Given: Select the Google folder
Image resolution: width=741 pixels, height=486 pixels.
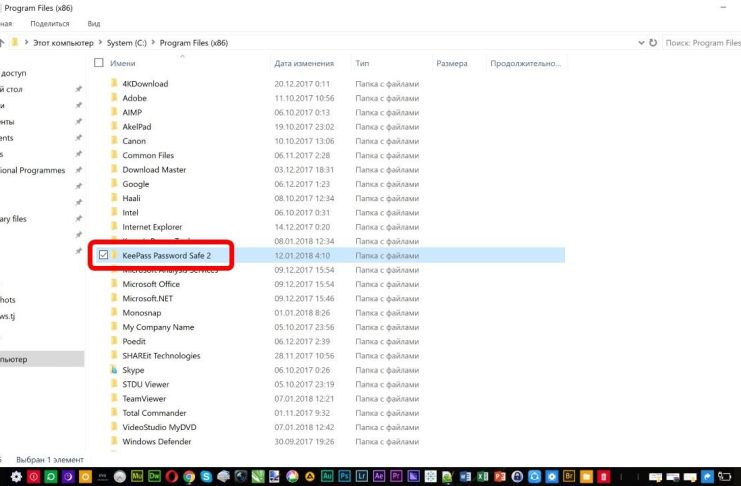Looking at the screenshot, I should 136,184.
